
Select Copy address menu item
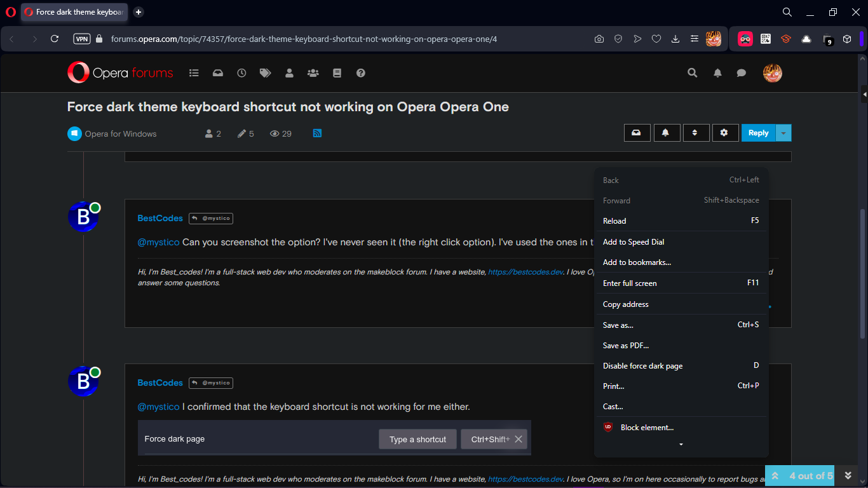(681, 304)
